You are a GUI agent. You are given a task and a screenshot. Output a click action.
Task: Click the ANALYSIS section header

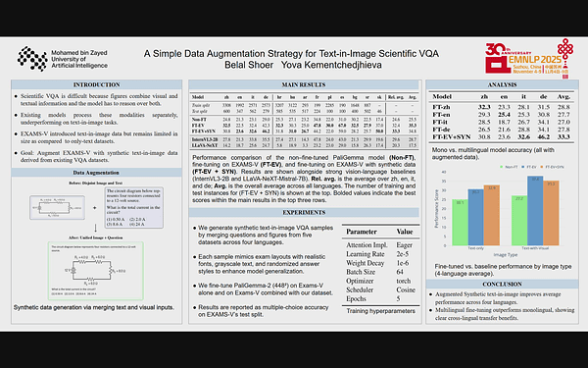[x=502, y=84]
